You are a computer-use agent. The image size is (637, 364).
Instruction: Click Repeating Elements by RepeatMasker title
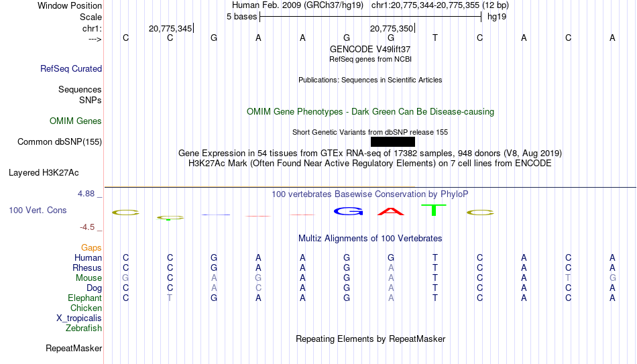370,339
